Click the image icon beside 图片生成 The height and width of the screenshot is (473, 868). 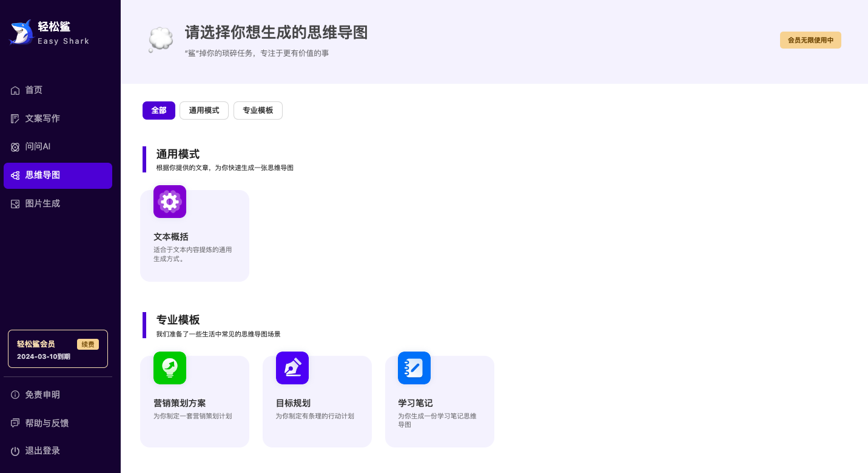tap(15, 203)
